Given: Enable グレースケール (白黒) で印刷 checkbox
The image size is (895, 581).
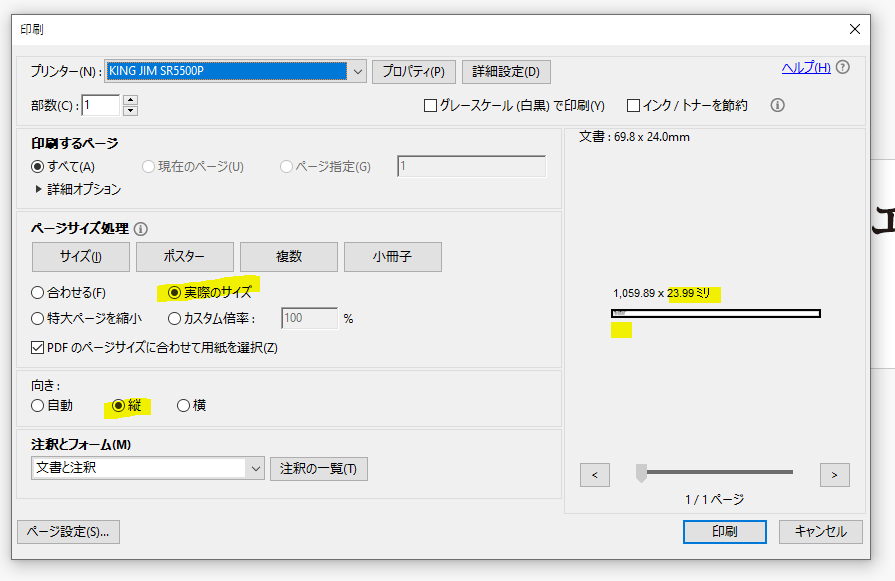Looking at the screenshot, I should [431, 105].
